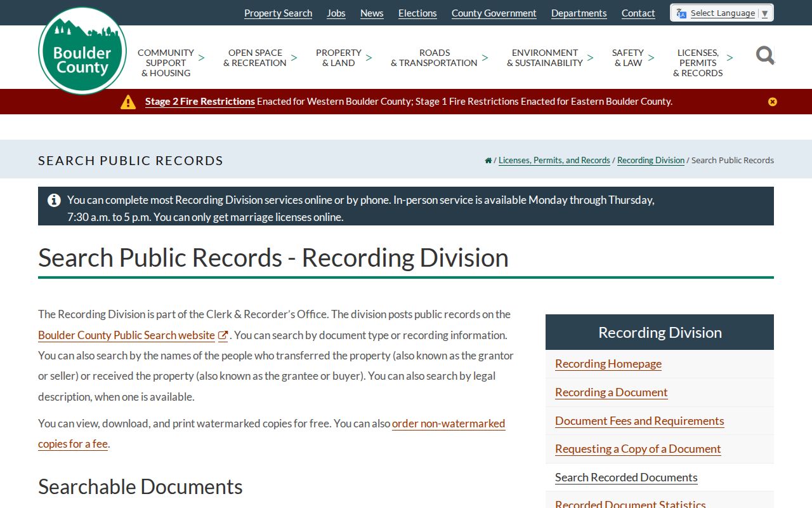Open the Property Search top link
Screen dimensions: 812x508
(278, 13)
